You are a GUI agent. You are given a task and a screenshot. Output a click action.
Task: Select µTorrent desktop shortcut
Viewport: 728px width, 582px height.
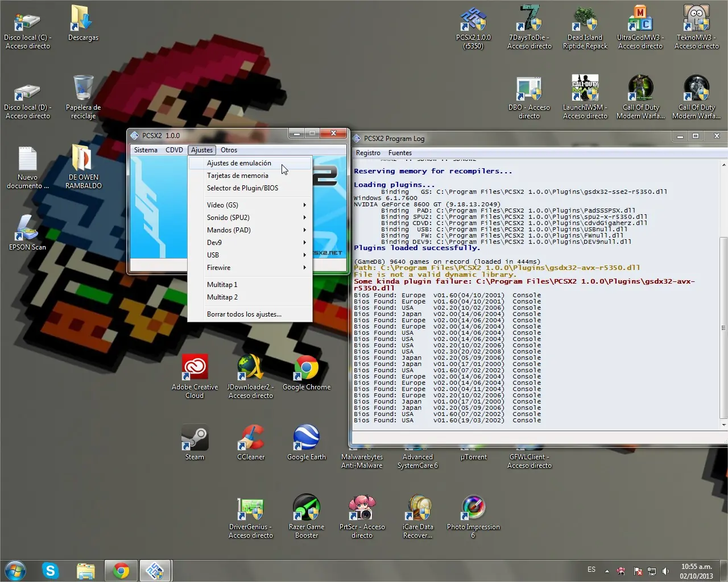click(473, 456)
